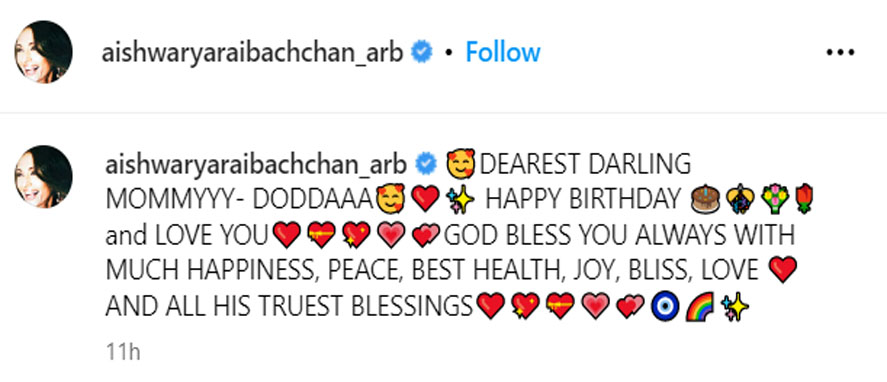
Task: Click the sparkles emoji at the caption end
Action: pyautogui.click(x=735, y=308)
